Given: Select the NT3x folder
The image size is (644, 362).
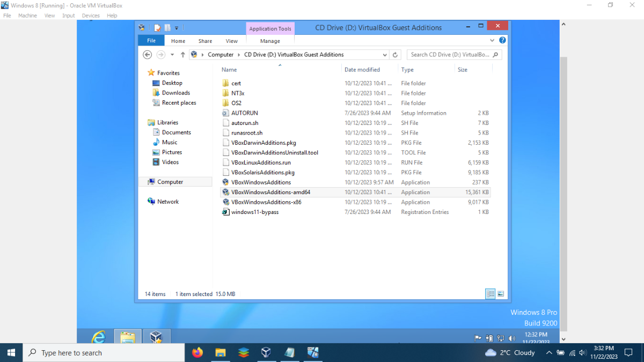Looking at the screenshot, I should click(x=238, y=93).
